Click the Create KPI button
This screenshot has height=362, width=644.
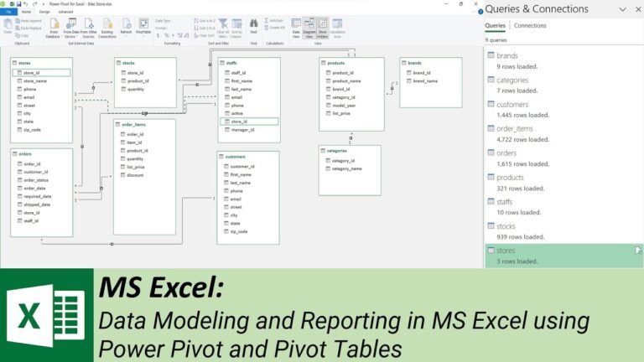point(274,28)
